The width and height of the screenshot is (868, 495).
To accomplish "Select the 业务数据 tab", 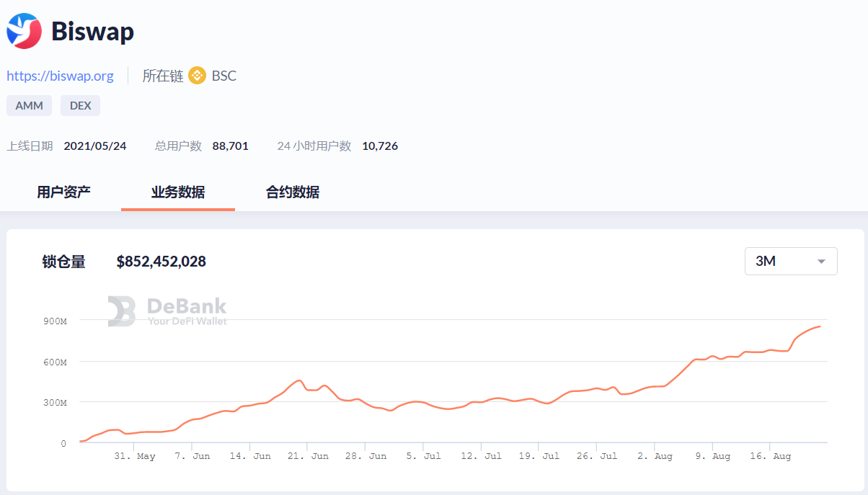I will [178, 192].
